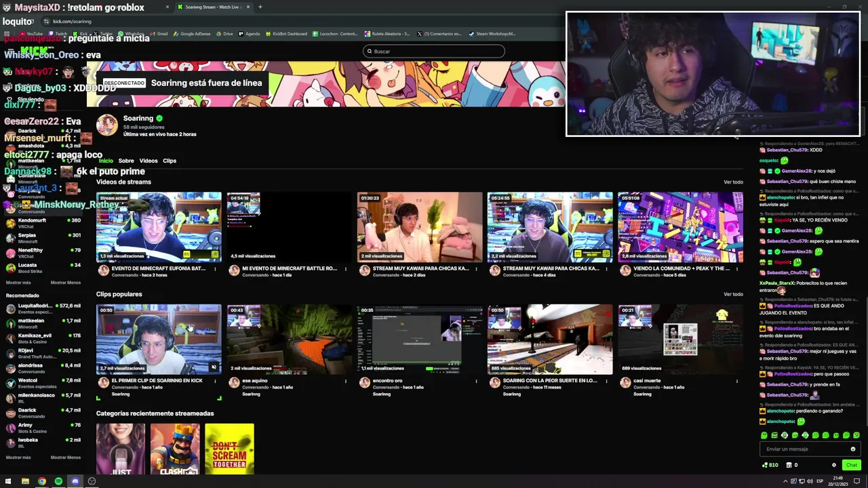Open Iwobeka recommended channel
The height and width of the screenshot is (488, 868).
43,443
